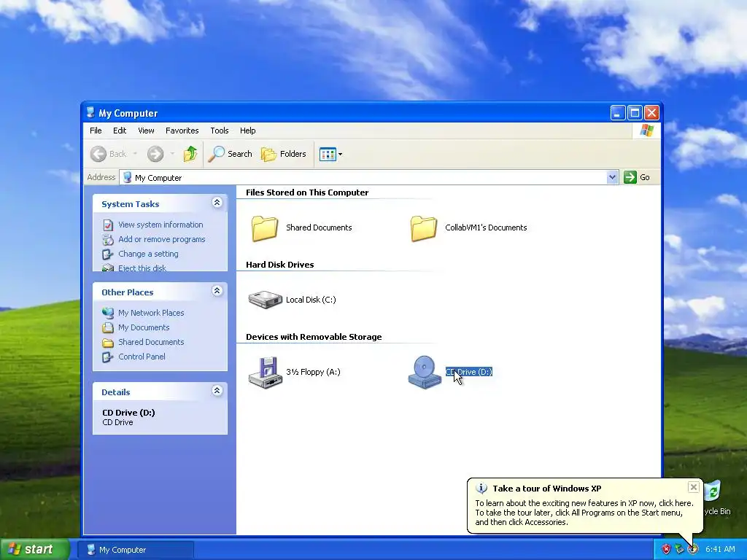This screenshot has width=747, height=560.
Task: Click the Back arrow toolbar icon
Action: coord(98,154)
